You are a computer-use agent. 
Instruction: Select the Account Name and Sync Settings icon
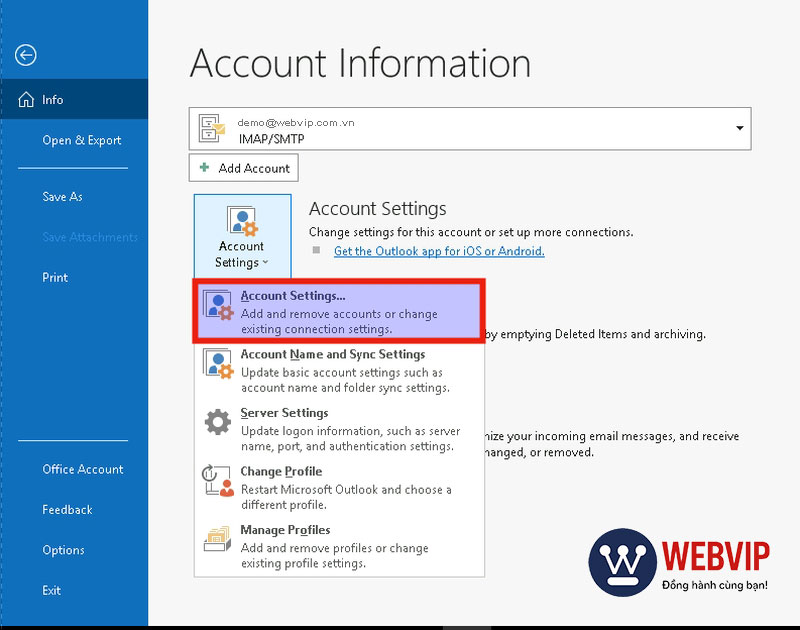(x=220, y=362)
